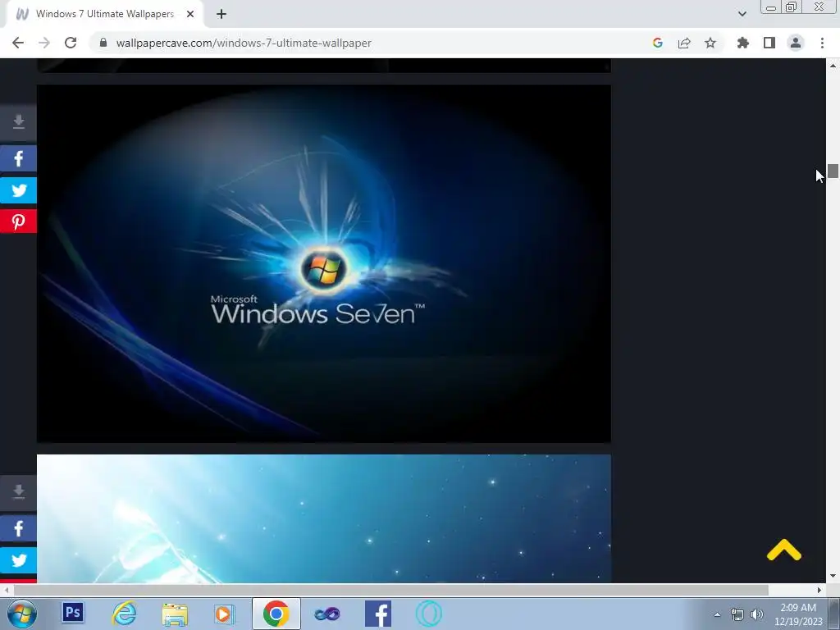Tweet the light blue starry wallpaper
Image resolution: width=840 pixels, height=630 pixels.
(18, 560)
